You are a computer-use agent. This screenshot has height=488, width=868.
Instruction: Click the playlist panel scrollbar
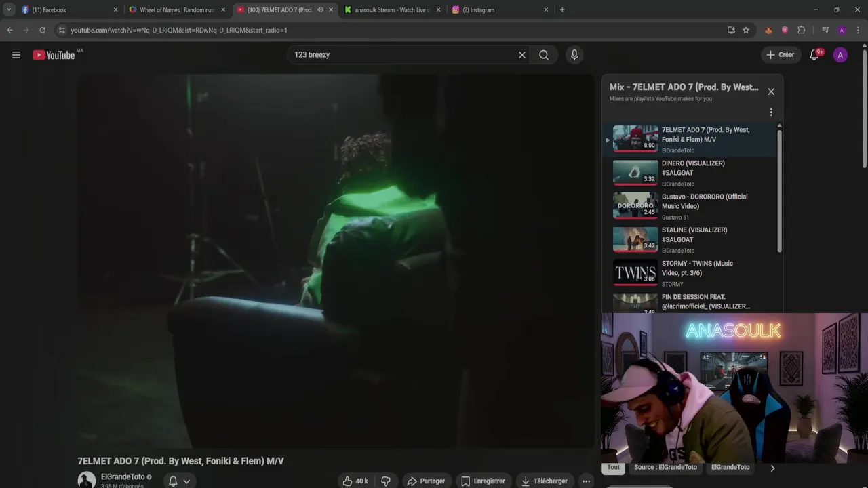click(x=779, y=191)
